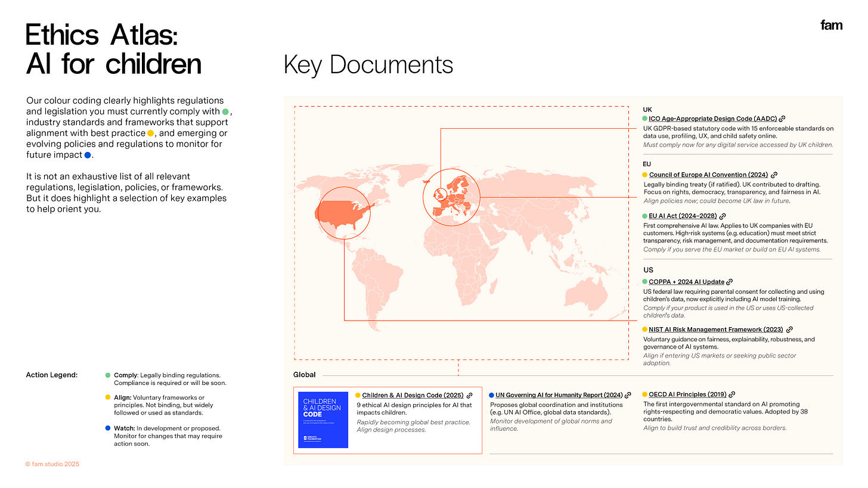868x488 pixels.
Task: Click 'Align policies now; could become UK law' note
Action: [x=717, y=201]
